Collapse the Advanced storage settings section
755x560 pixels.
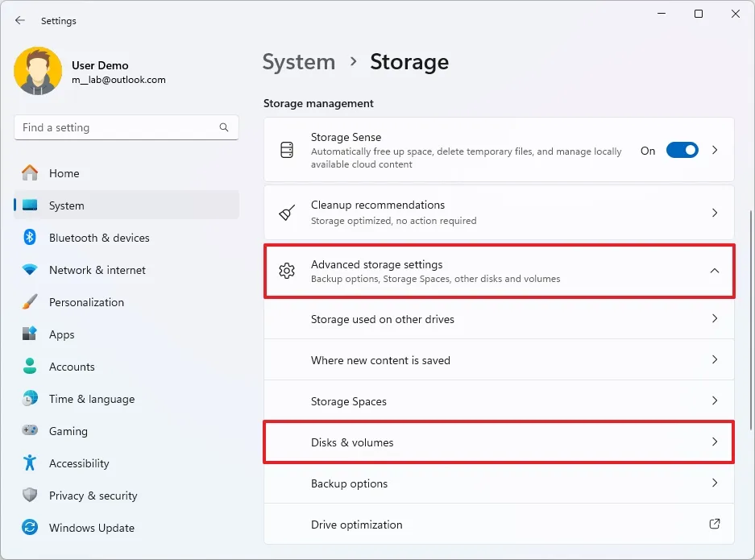coord(714,271)
